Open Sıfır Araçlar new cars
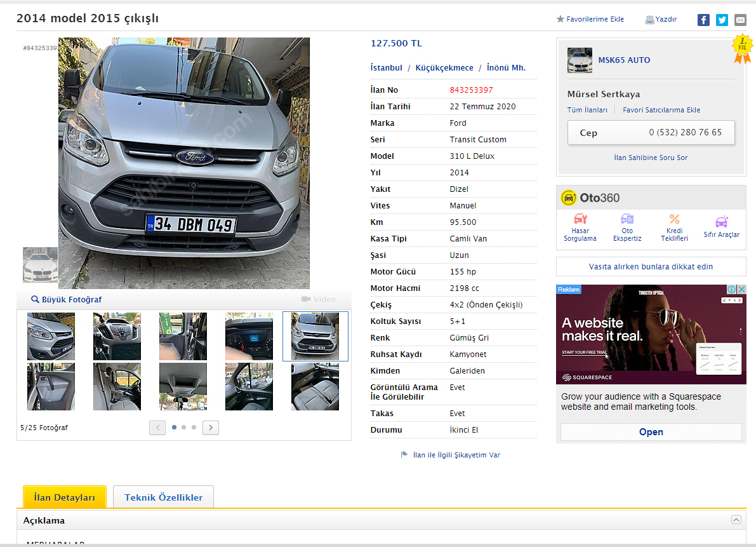 tap(721, 227)
